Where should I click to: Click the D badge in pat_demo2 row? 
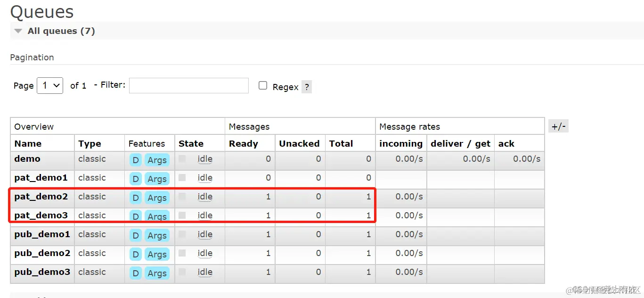coord(136,198)
